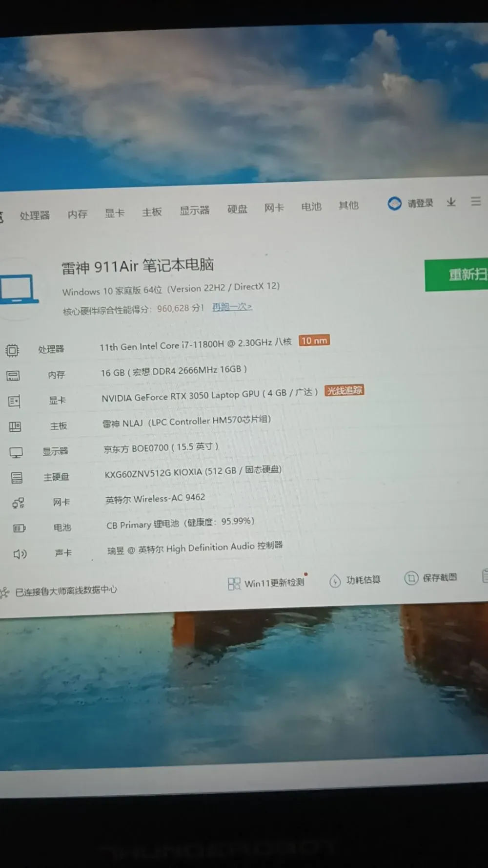Screen dimensions: 488x868
Task: Open the 显卡 tab
Action: click(x=115, y=213)
